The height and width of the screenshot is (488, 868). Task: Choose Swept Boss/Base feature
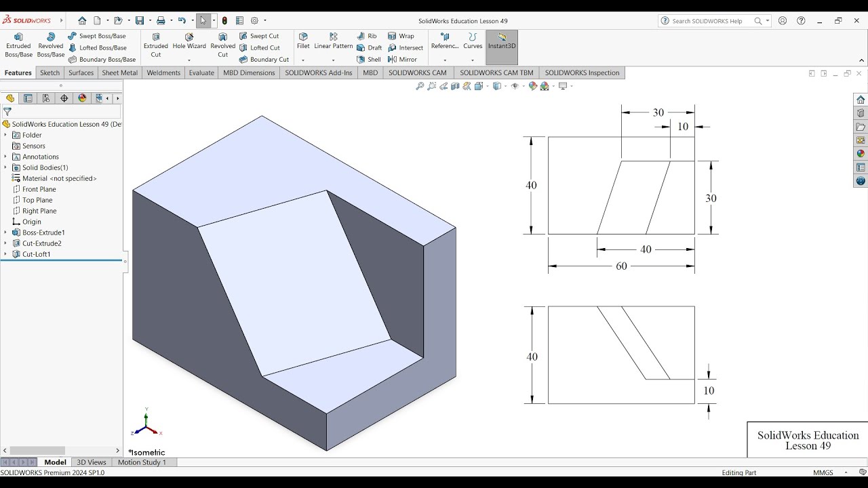[97, 36]
